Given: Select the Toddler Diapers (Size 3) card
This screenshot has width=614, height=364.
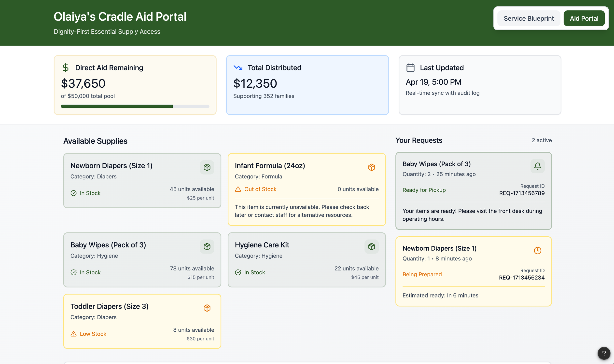Looking at the screenshot, I should coord(142,321).
